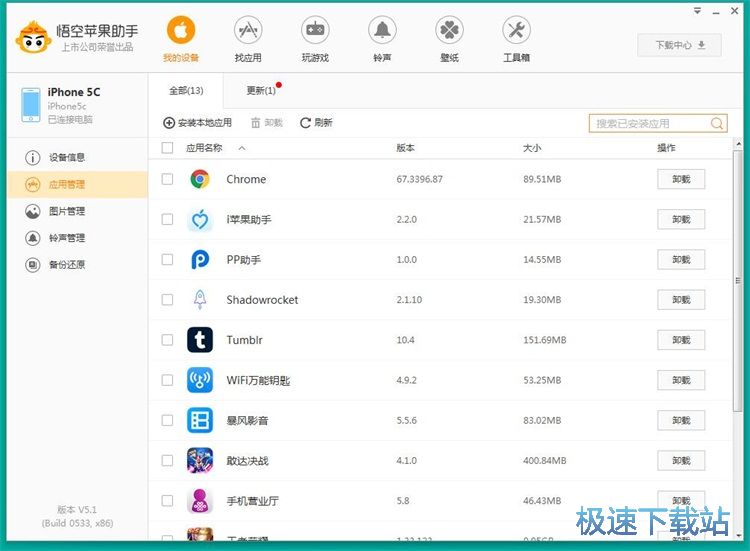Click the PP助手 app icon
750x551 pixels.
pos(200,260)
